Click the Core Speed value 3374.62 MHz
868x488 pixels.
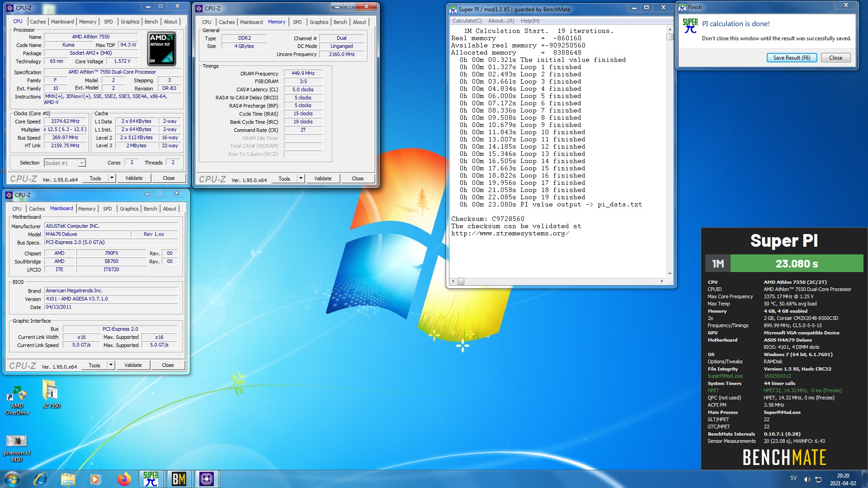(65, 122)
